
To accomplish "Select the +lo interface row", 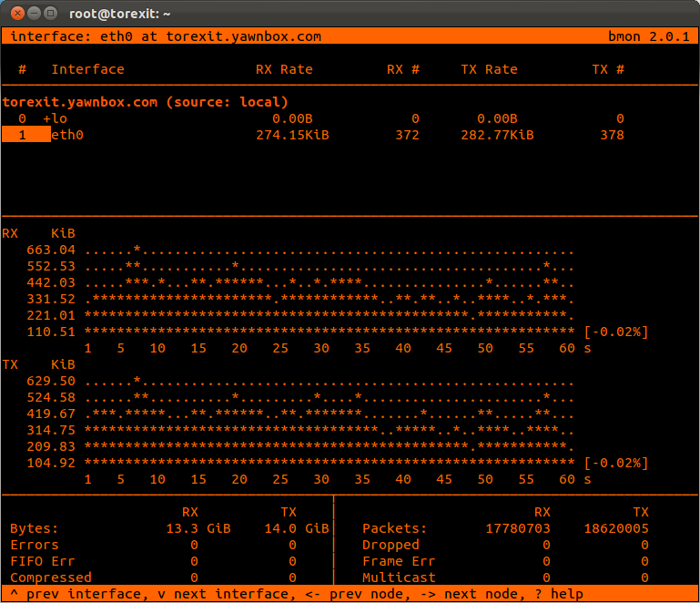I will [x=312, y=118].
